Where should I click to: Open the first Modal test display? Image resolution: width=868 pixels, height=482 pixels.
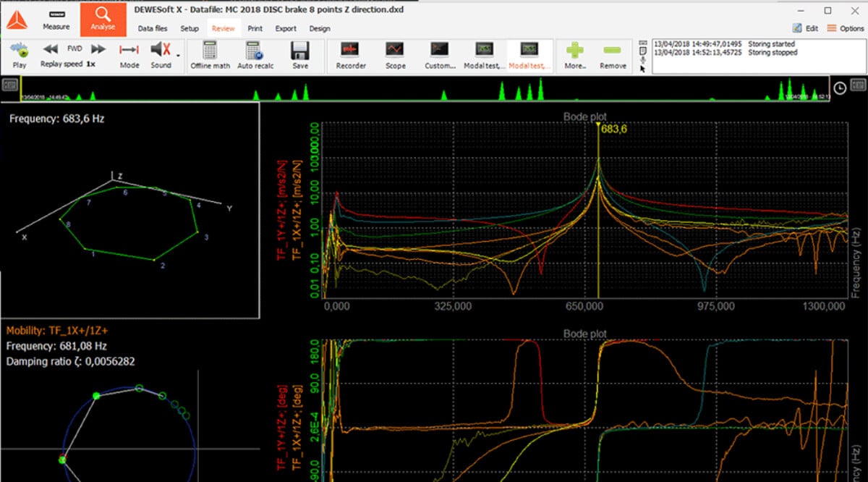coord(484,55)
